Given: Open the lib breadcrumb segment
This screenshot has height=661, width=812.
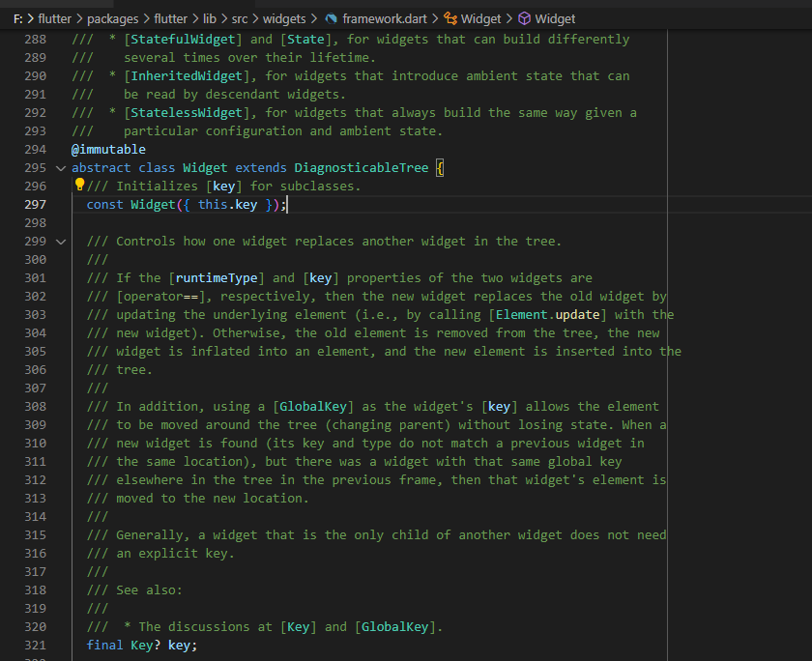Looking at the screenshot, I should 209,19.
